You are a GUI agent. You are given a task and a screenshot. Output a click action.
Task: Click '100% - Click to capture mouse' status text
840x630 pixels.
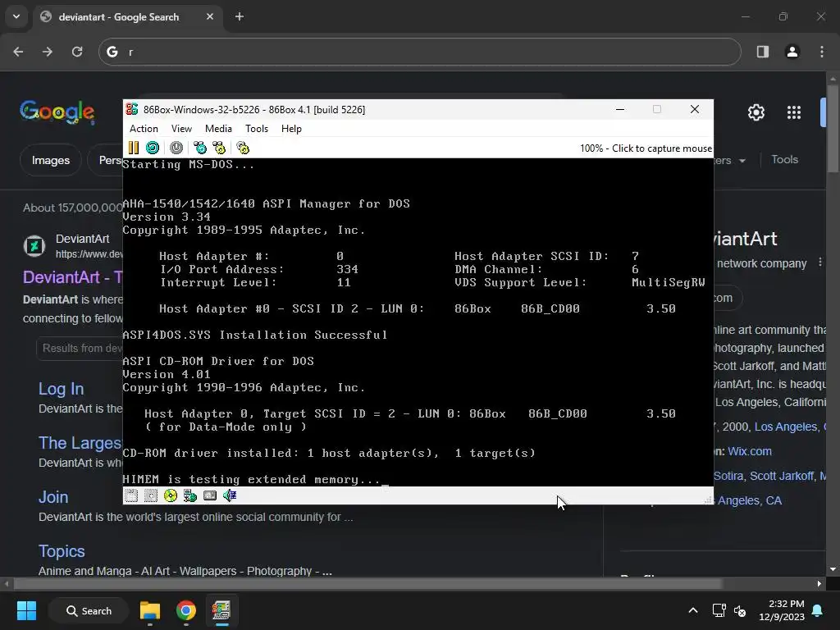tap(646, 148)
